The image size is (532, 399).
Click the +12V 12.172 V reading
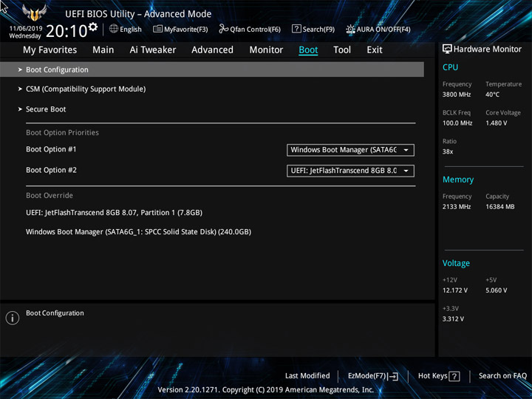tap(454, 290)
